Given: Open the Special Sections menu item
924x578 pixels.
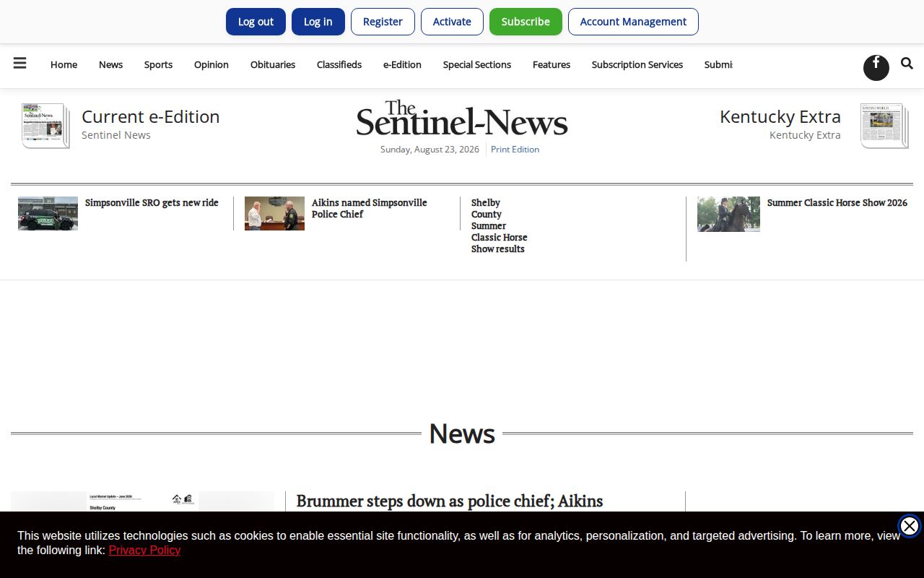Looking at the screenshot, I should [477, 64].
